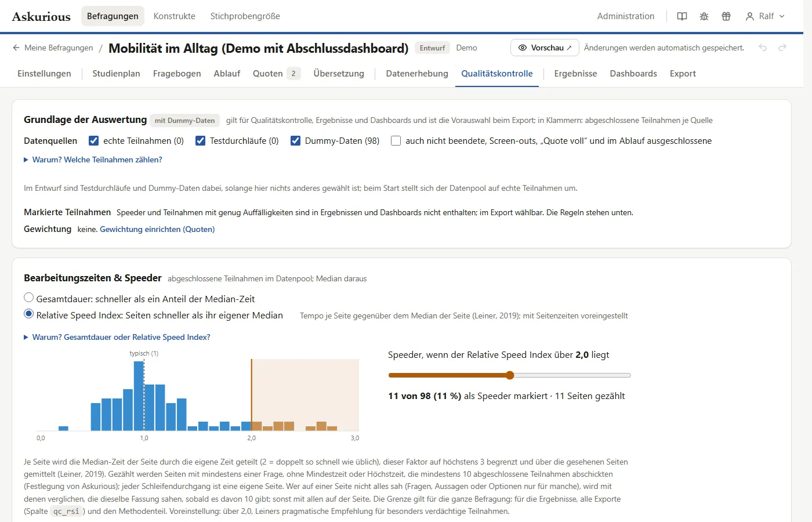Open the gift icon in header

(726, 16)
